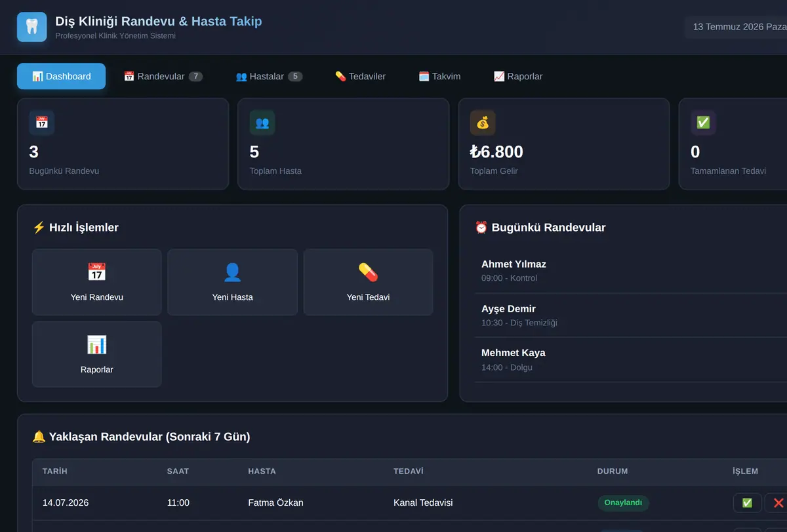Image resolution: width=787 pixels, height=532 pixels.
Task: Click the money bag icon on Toplam Gelir card
Action: [483, 123]
